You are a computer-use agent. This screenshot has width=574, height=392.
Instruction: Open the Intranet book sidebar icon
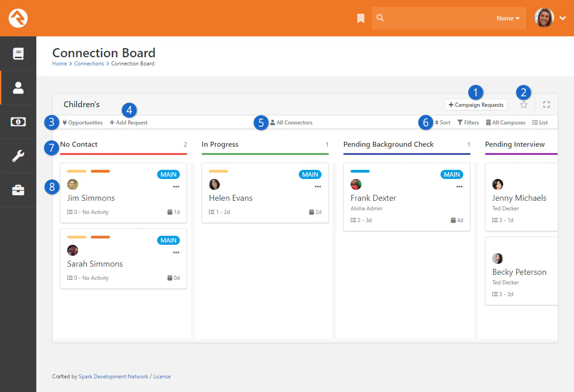tap(18, 54)
